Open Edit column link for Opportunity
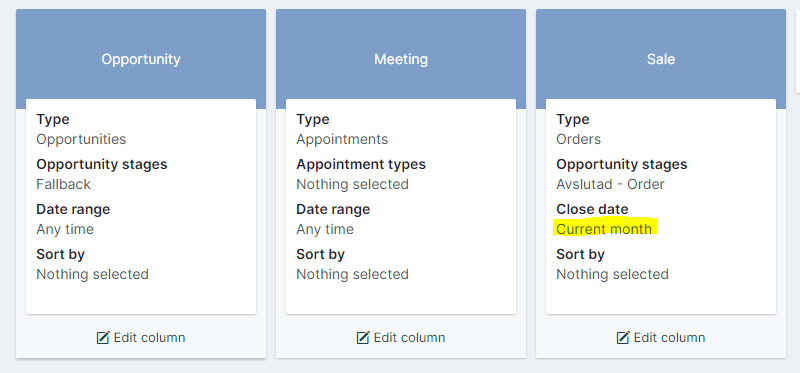The width and height of the screenshot is (800, 373). click(141, 338)
